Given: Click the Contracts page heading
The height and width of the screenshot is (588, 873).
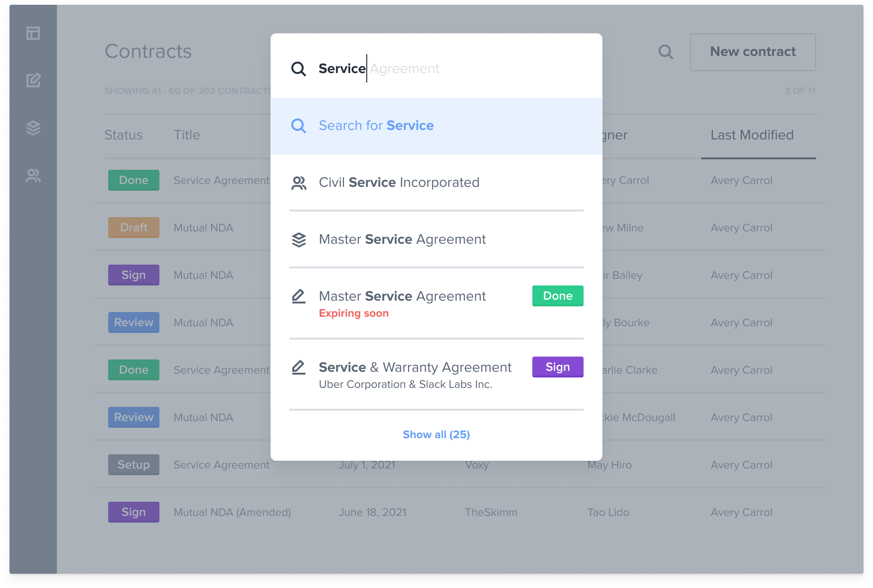Looking at the screenshot, I should [148, 51].
